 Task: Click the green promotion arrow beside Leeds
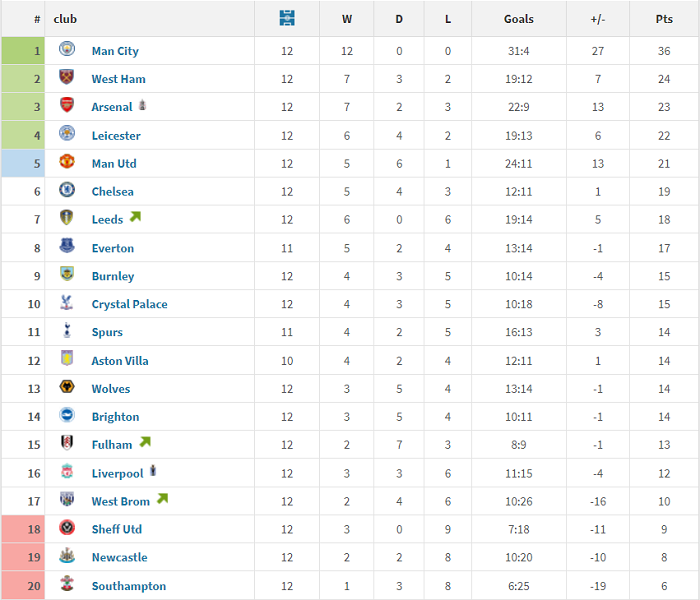pyautogui.click(x=135, y=217)
